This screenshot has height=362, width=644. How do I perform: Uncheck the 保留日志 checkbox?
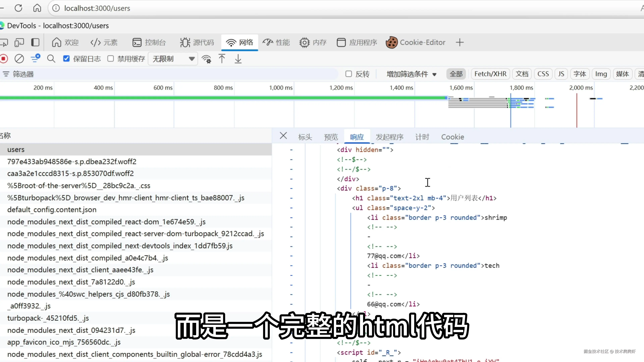pos(66,59)
